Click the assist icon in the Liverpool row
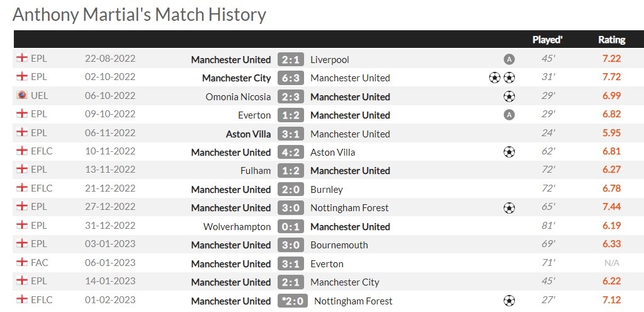Image resolution: width=644 pixels, height=312 pixels. pos(509,59)
